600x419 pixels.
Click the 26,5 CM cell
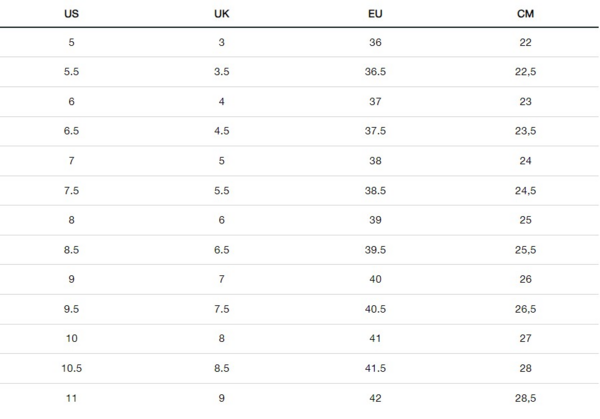tap(525, 309)
